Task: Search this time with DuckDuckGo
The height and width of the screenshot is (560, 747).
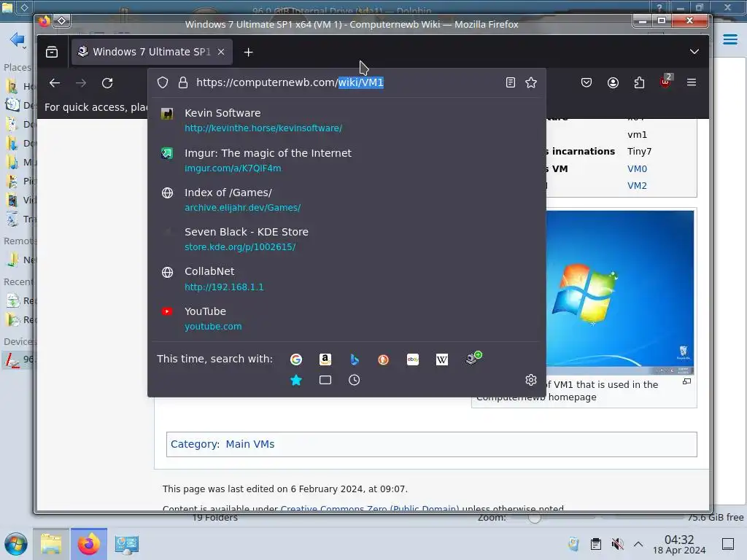Action: 384,359
